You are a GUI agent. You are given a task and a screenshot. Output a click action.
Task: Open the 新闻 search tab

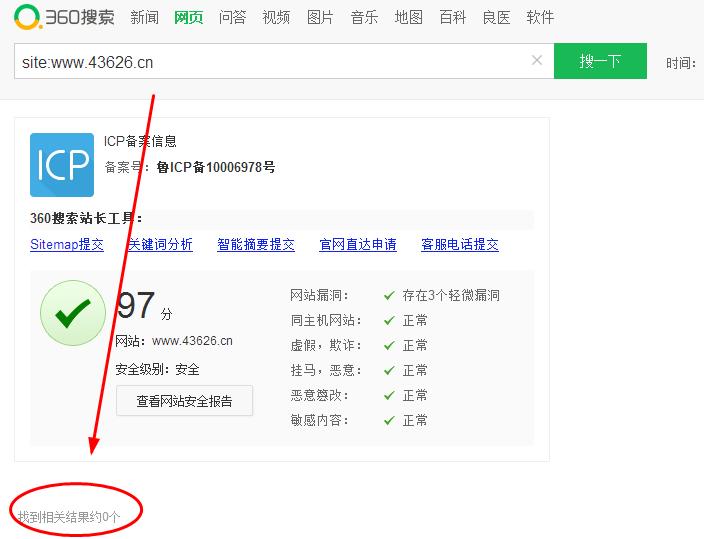[x=144, y=18]
